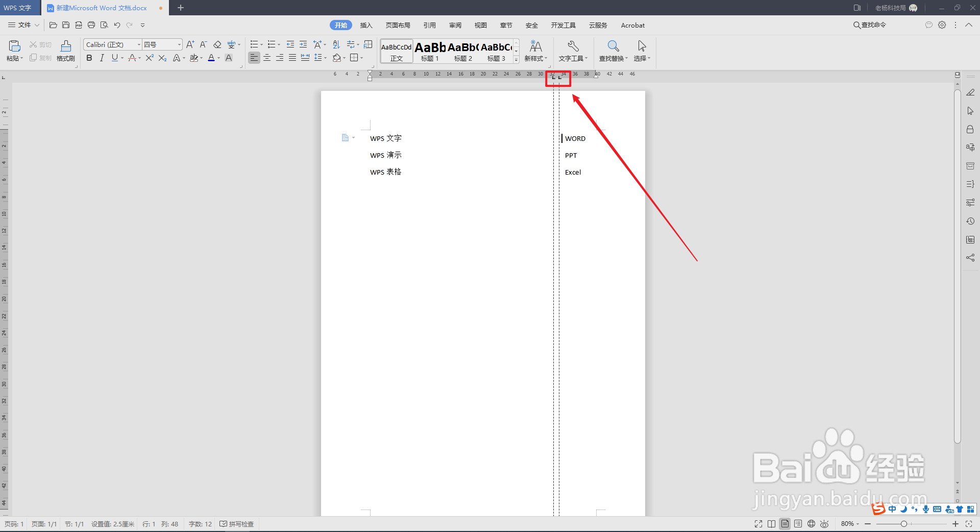The width and height of the screenshot is (980, 532).
Task: Click the increase indent icon
Action: pyautogui.click(x=303, y=44)
